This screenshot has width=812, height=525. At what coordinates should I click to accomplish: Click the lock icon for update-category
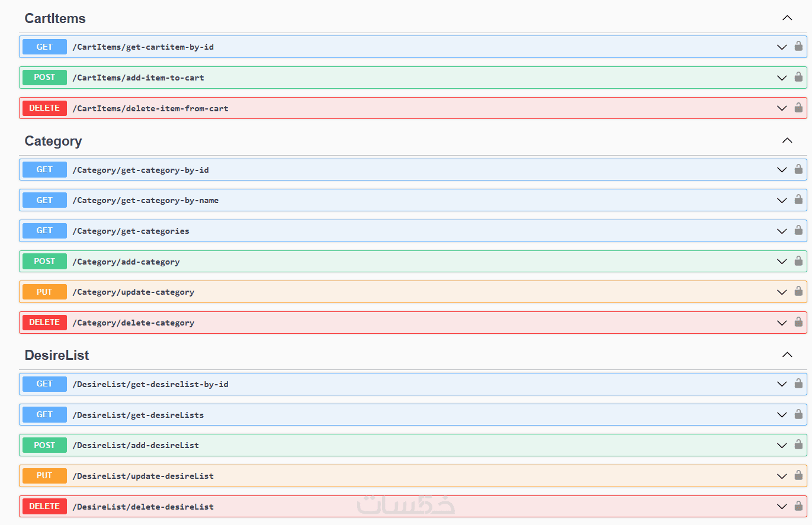tap(798, 292)
